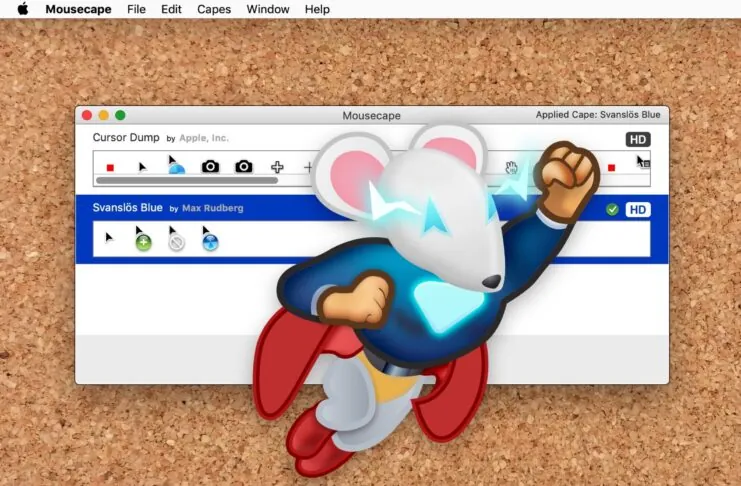Open the Edit menu

pyautogui.click(x=171, y=9)
